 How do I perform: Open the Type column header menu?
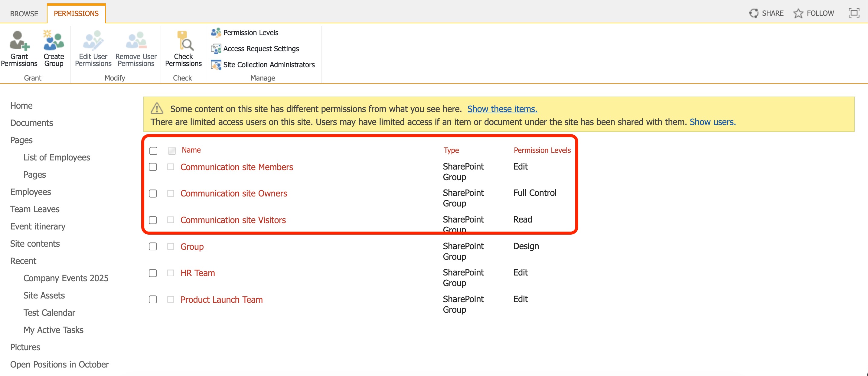(451, 150)
